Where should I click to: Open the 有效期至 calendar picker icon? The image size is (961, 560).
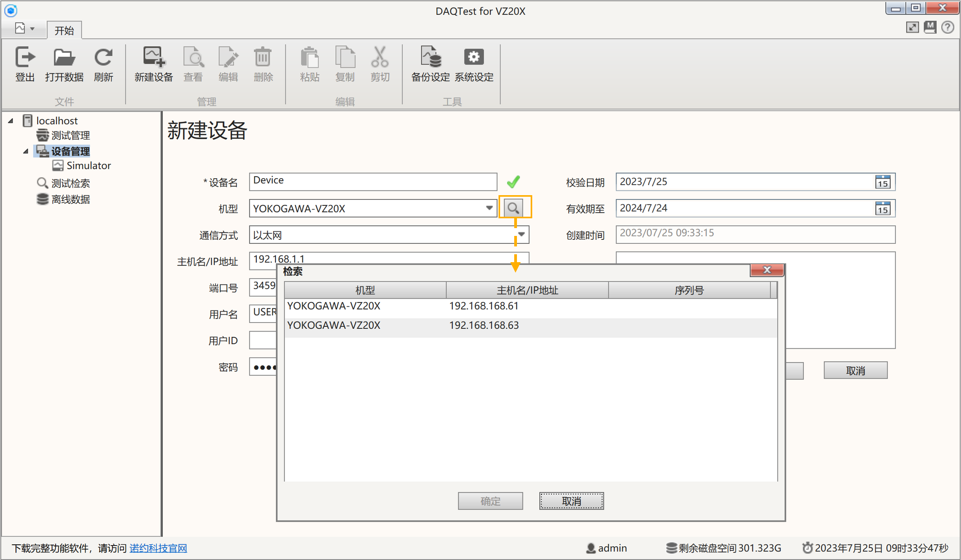click(x=882, y=208)
